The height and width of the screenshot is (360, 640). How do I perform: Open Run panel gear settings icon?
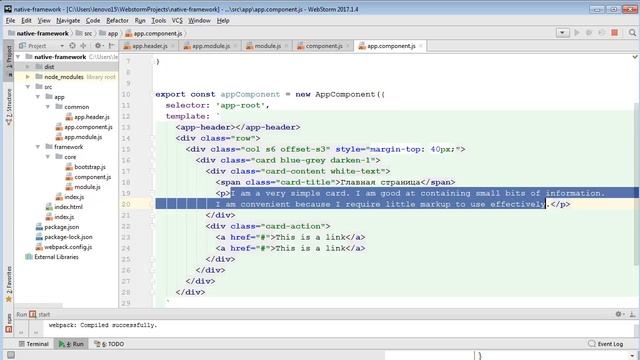click(619, 314)
